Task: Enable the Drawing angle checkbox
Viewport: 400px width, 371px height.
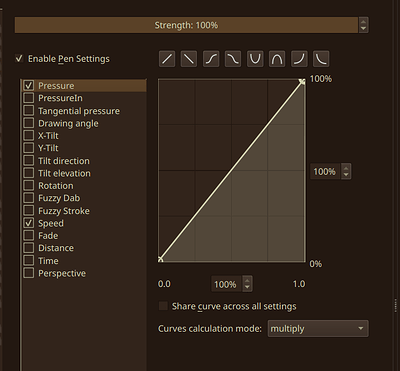Action: pos(29,123)
